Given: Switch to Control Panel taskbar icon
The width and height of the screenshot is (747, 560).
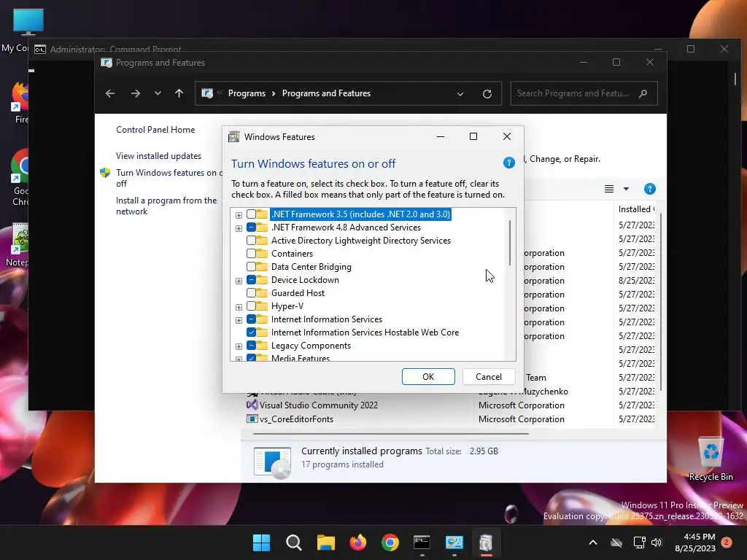Looking at the screenshot, I should coord(454,542).
